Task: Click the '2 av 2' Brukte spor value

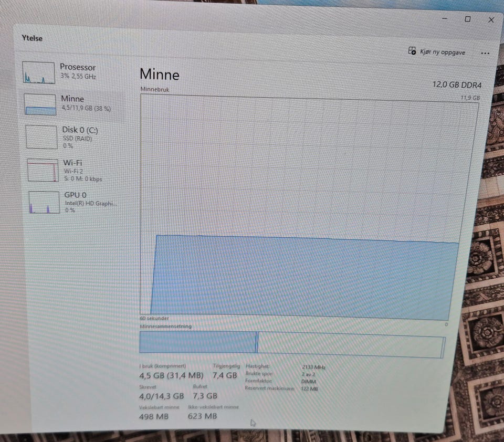Action: 308,374
